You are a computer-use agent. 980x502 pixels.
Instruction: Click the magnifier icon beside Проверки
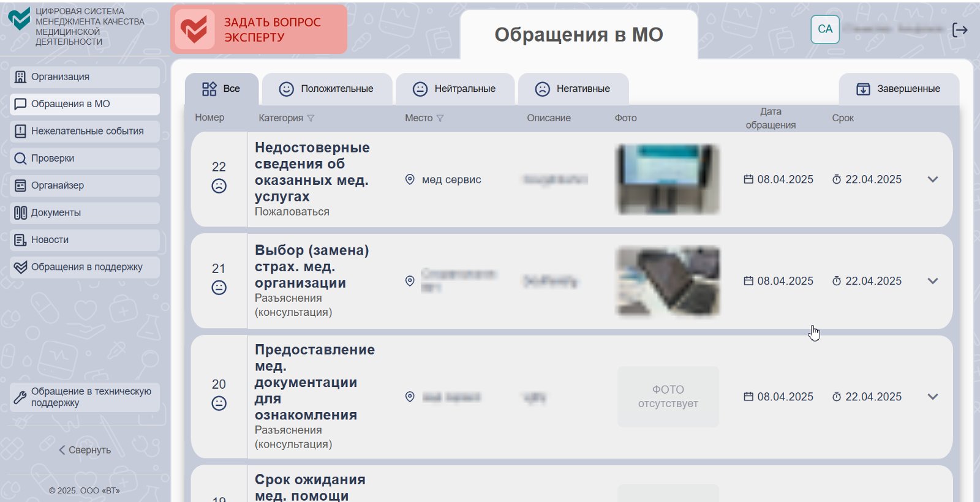[x=20, y=159]
